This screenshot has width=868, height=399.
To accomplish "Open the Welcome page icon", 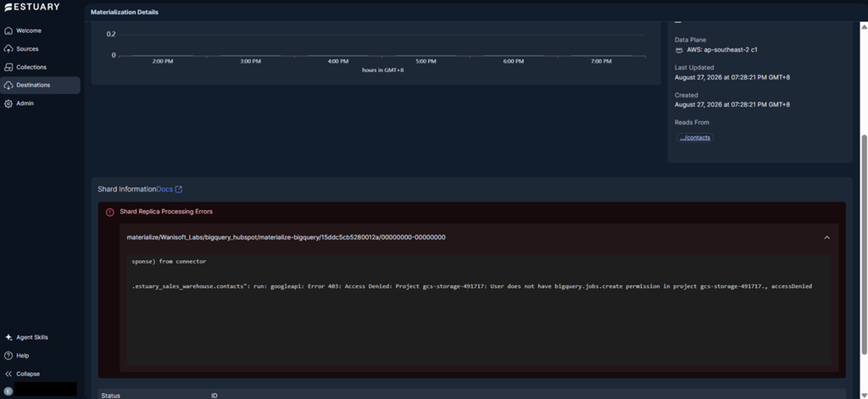I will (8, 31).
